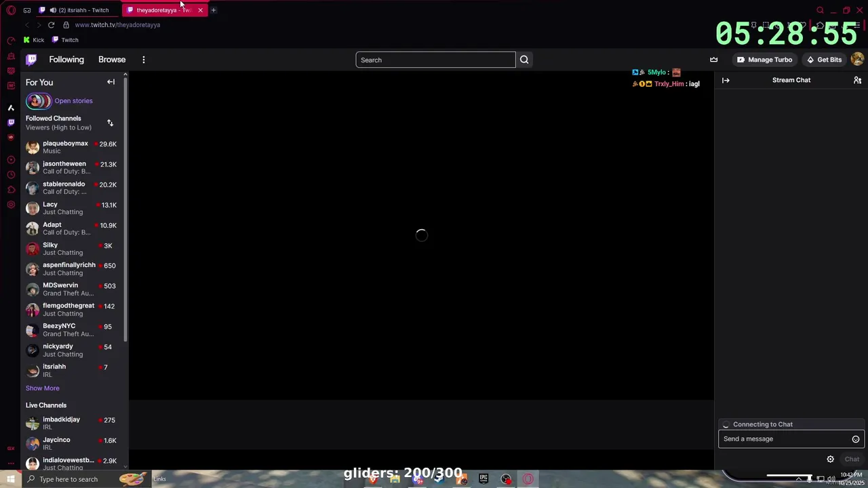Open Adapt channel
The height and width of the screenshot is (488, 868).
point(71,228)
